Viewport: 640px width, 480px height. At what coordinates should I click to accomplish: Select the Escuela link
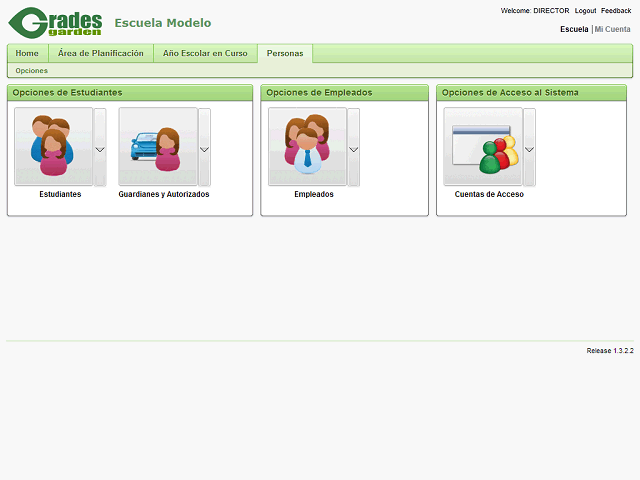click(574, 30)
